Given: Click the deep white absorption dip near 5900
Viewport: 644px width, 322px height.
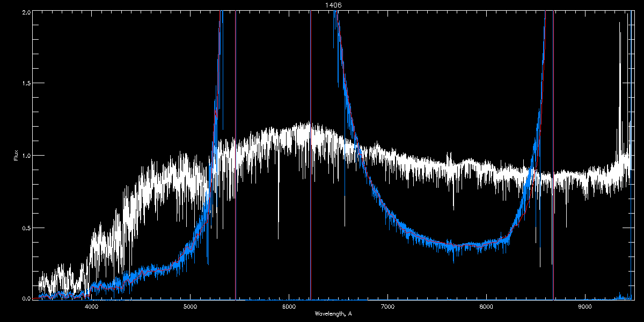Looking at the screenshot, I should 278,225.
